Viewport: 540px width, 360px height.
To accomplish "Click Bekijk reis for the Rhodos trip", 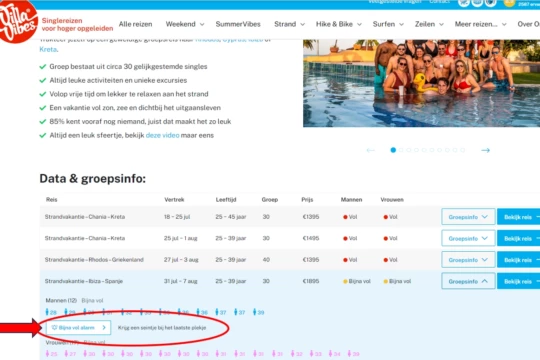I will click(x=519, y=260).
